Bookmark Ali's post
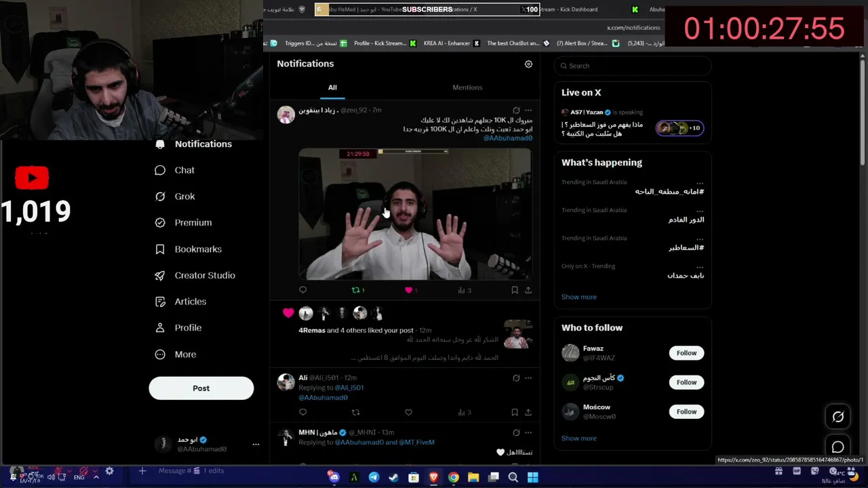Screen dimensions: 868x488 tap(515, 412)
